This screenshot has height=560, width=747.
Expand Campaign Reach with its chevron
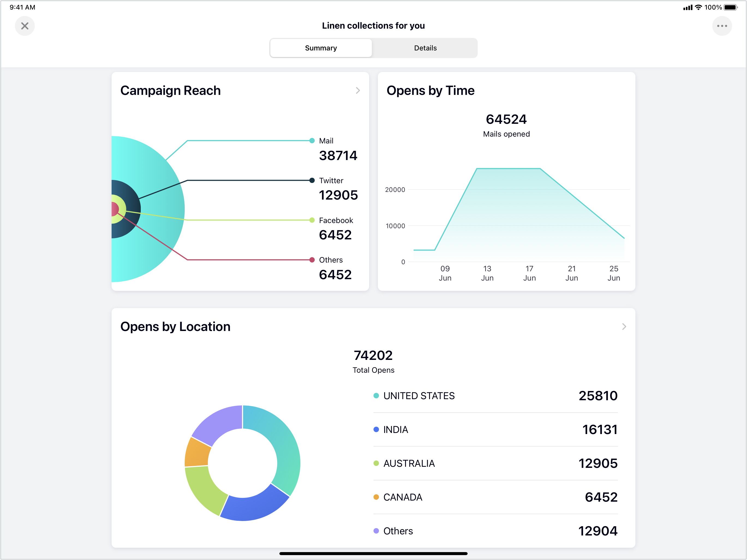[x=358, y=91]
